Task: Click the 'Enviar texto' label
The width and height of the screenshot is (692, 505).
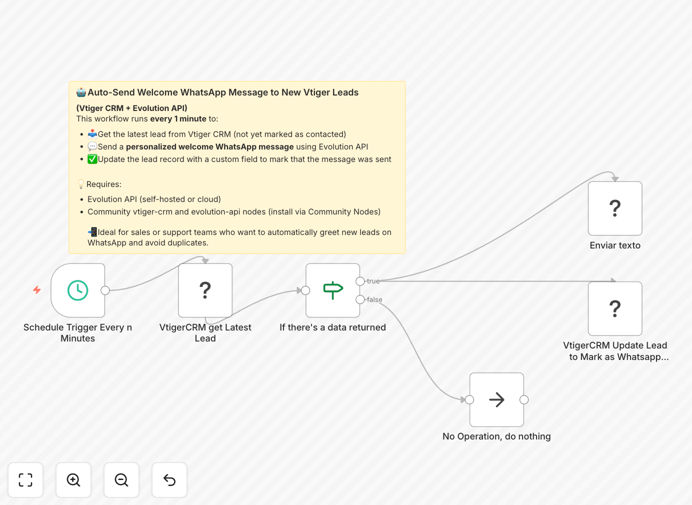Action: 615,245
